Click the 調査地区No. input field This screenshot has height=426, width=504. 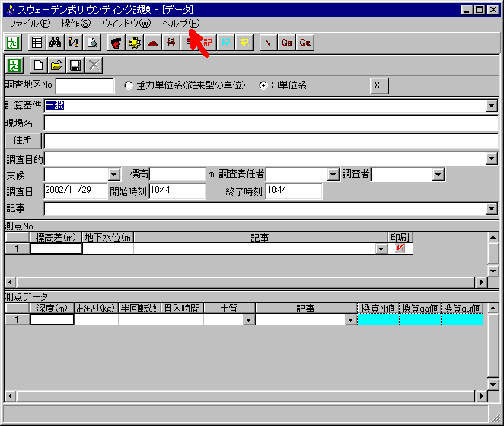85,86
